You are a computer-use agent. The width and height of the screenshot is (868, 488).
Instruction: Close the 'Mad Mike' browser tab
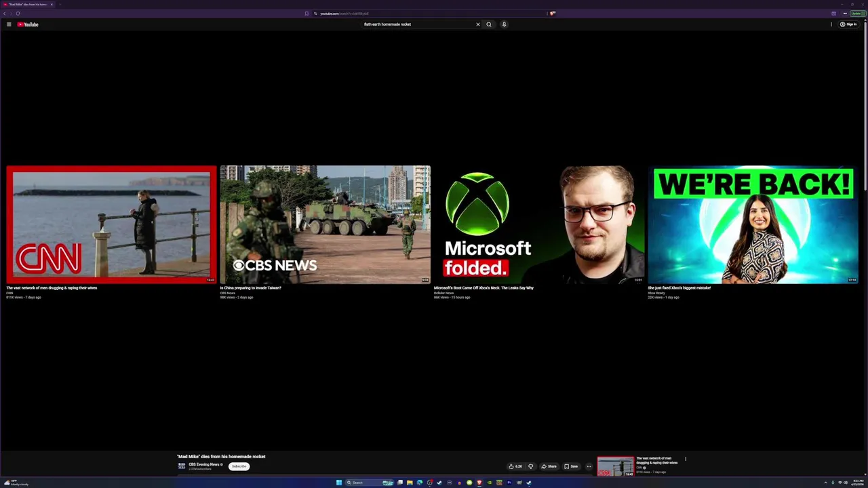click(51, 4)
